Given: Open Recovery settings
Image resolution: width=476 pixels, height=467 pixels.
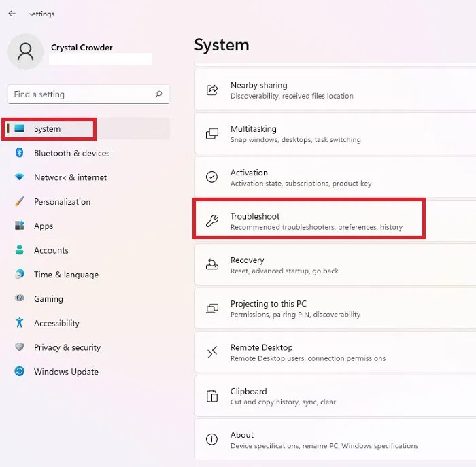Looking at the screenshot, I should point(335,265).
